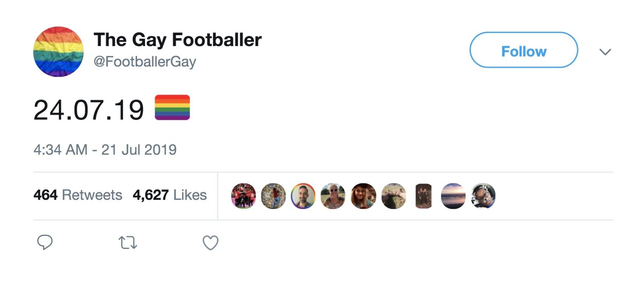
Task: Click the confetti-covered liker avatar
Action: [273, 196]
